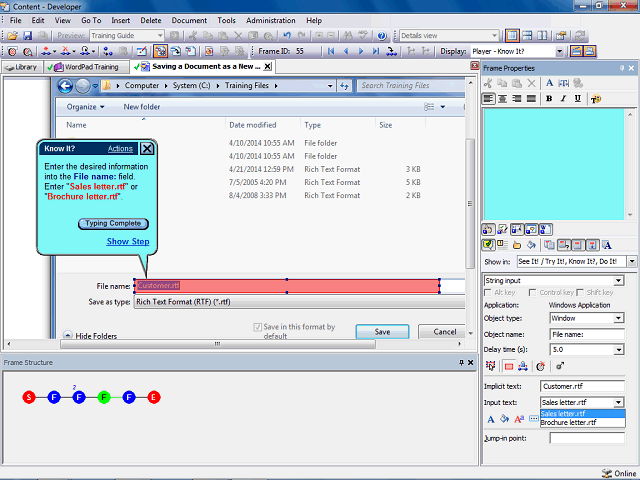Screen dimensions: 640x480
Task: Click the split vertical layout icon
Action: click(x=542, y=36)
